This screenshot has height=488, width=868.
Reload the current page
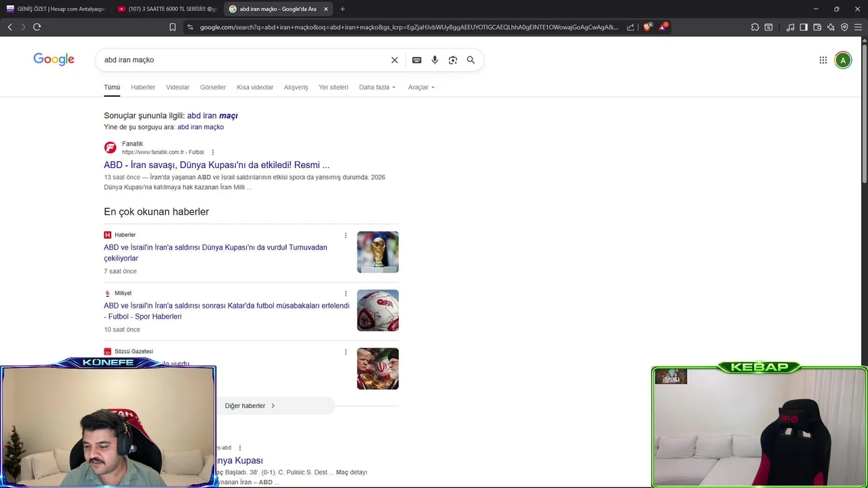37,27
